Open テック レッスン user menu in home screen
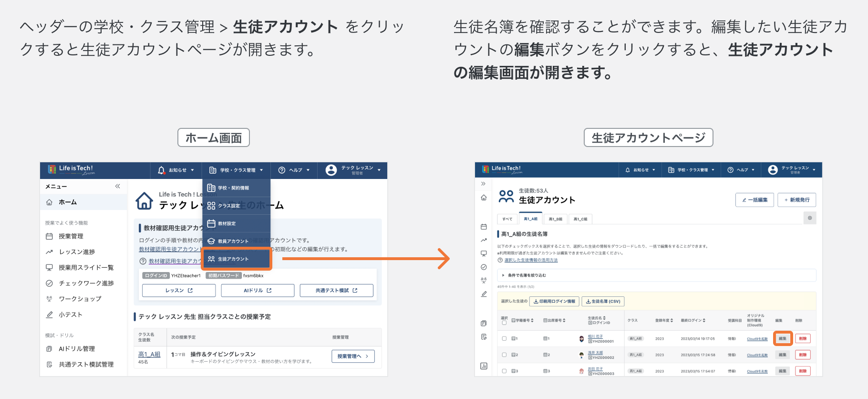Viewport: 868px width, 399px height. (x=353, y=170)
